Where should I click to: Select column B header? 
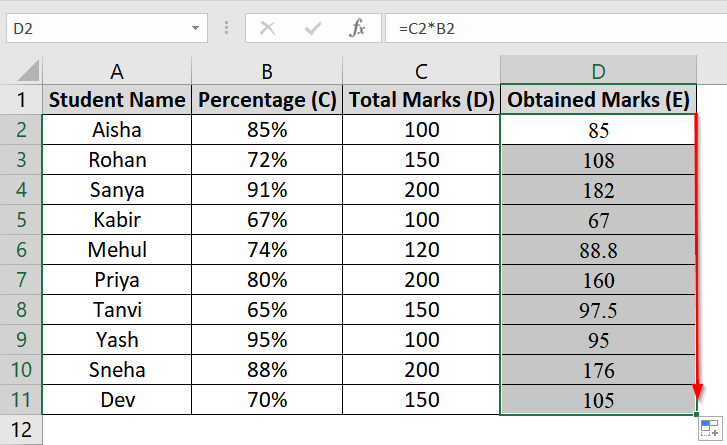267,71
